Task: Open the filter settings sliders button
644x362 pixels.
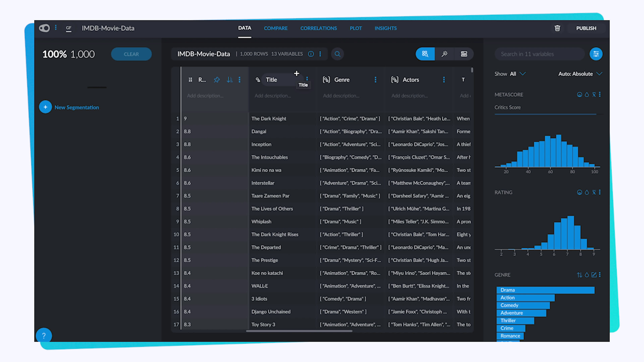Action: (596, 54)
